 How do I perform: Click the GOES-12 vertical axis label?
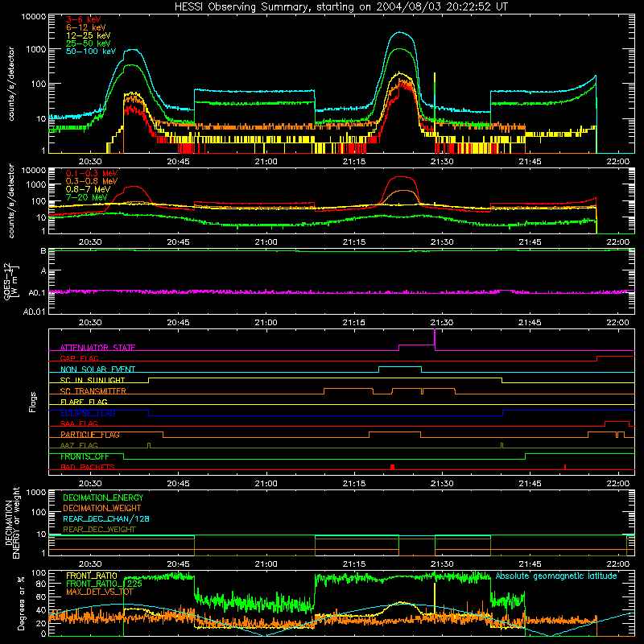[x=11, y=281]
